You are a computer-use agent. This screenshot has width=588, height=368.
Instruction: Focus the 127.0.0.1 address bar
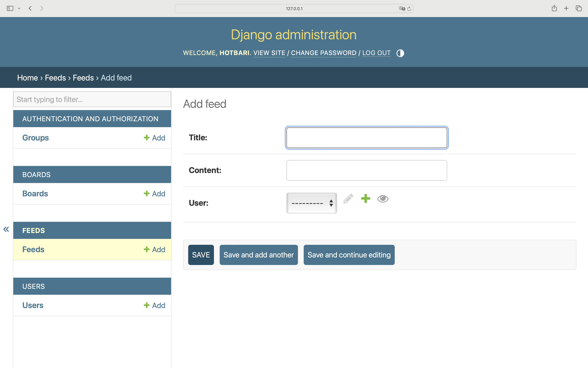(294, 9)
